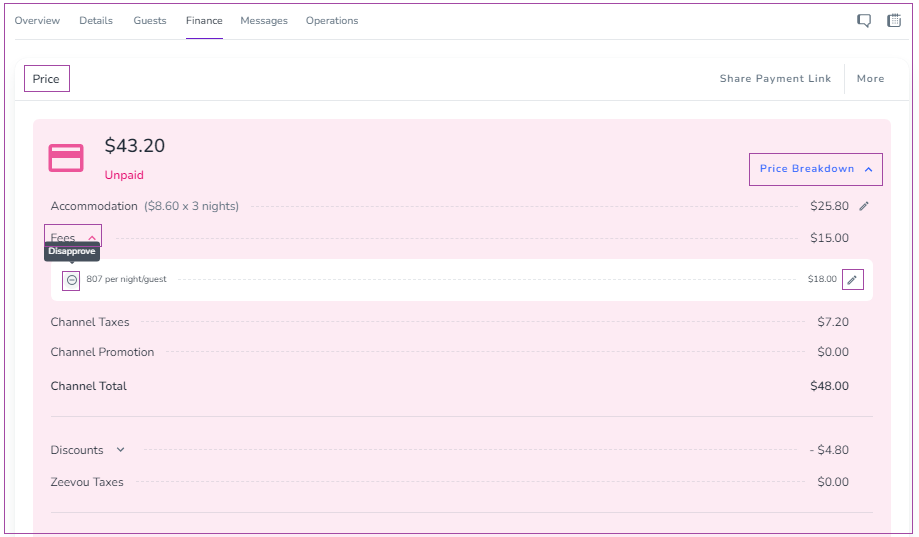Image resolution: width=919 pixels, height=537 pixels.
Task: Click the chat bubble icon
Action: (x=864, y=21)
